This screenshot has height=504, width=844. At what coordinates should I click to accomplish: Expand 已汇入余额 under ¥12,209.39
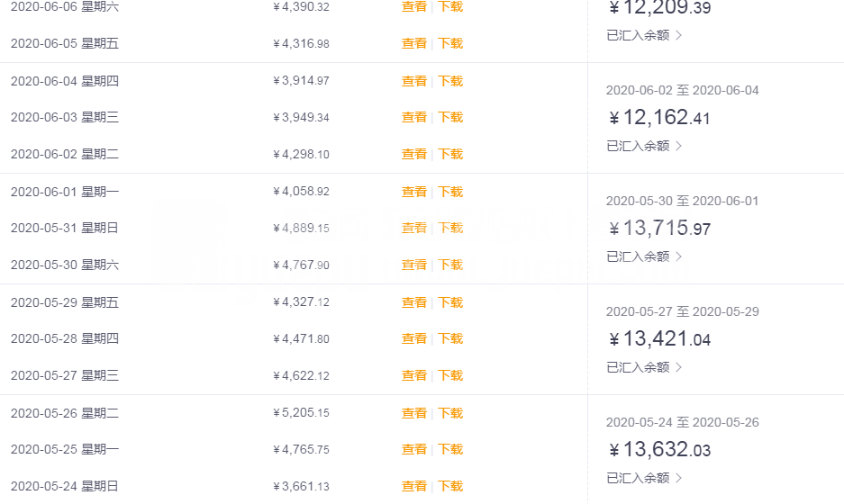pos(644,35)
